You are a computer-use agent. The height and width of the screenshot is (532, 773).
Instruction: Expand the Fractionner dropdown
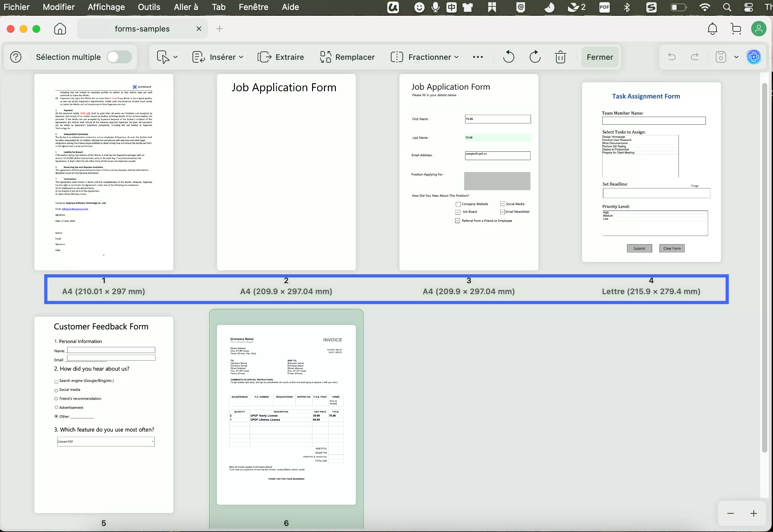click(456, 57)
